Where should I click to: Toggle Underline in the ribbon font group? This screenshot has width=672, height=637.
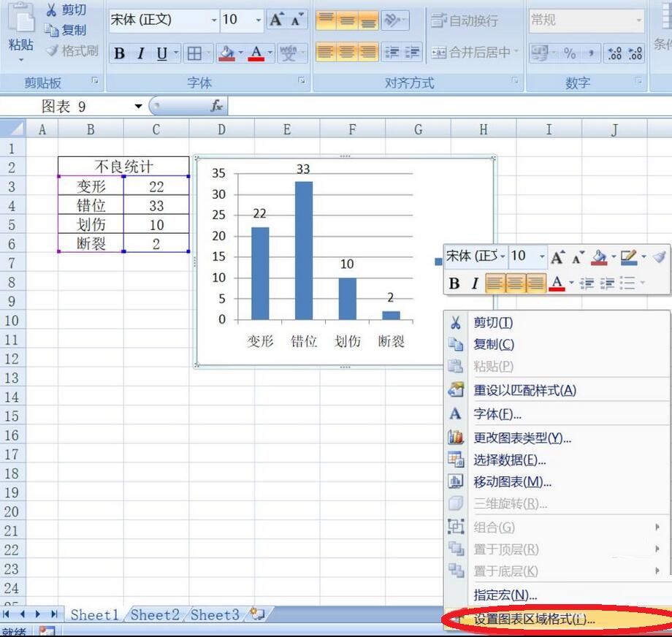pyautogui.click(x=161, y=53)
